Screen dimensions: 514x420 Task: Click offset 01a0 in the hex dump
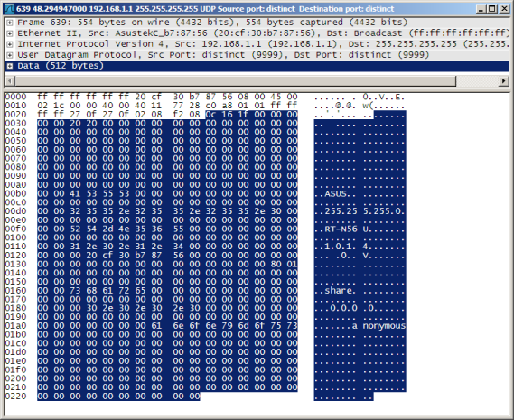tap(15, 326)
